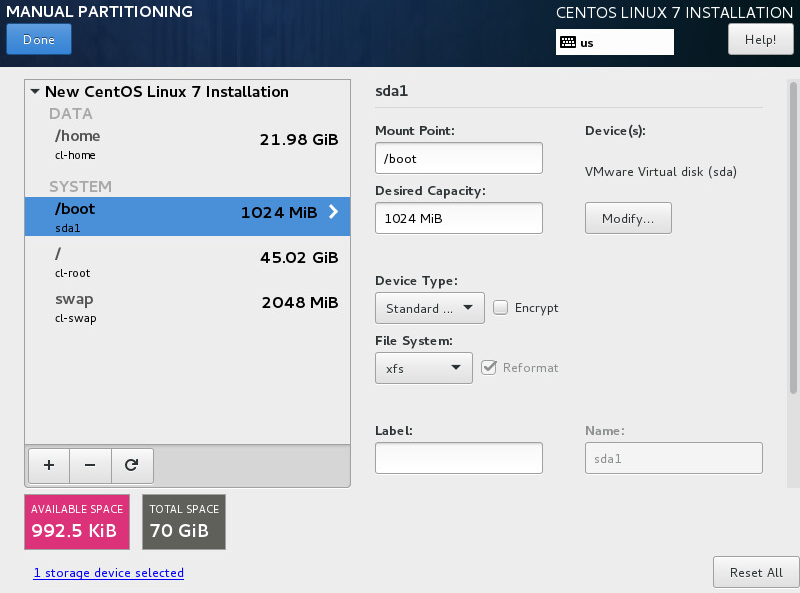Select the swap partition entry
The image size is (800, 593).
click(187, 307)
